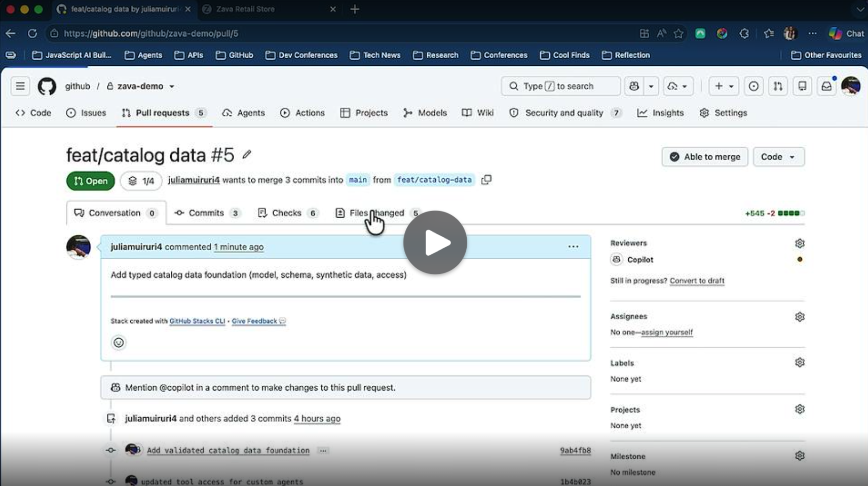Open the Wiki tab

(x=478, y=113)
